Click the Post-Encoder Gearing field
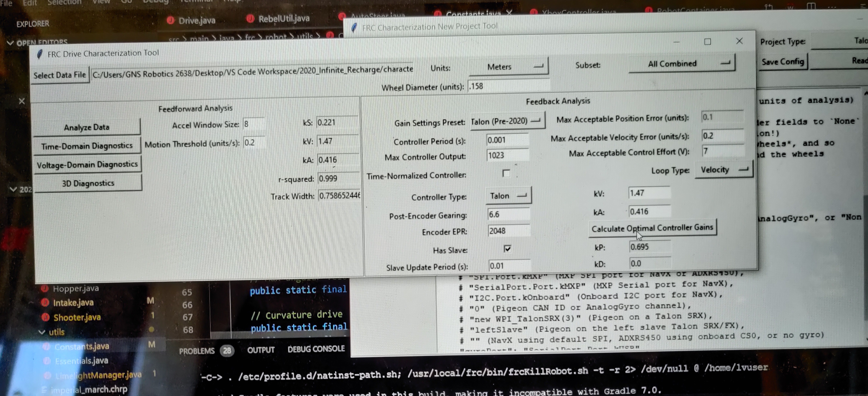868x396 pixels. click(508, 214)
